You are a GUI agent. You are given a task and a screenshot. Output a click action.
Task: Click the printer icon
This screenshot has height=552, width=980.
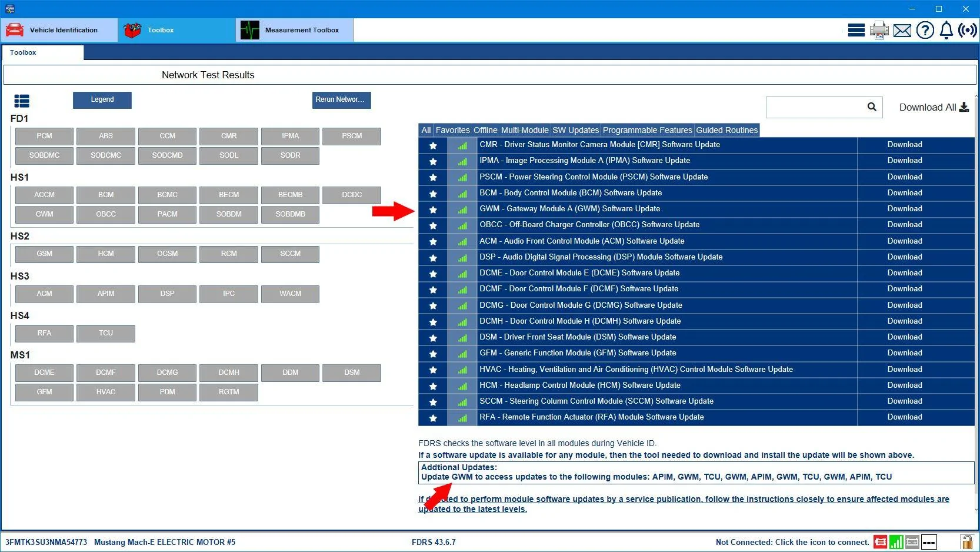point(879,30)
